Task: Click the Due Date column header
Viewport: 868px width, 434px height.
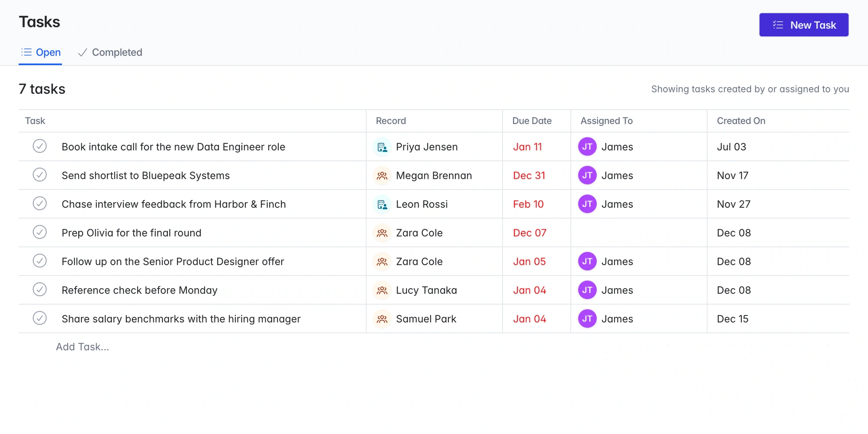Action: pyautogui.click(x=532, y=121)
